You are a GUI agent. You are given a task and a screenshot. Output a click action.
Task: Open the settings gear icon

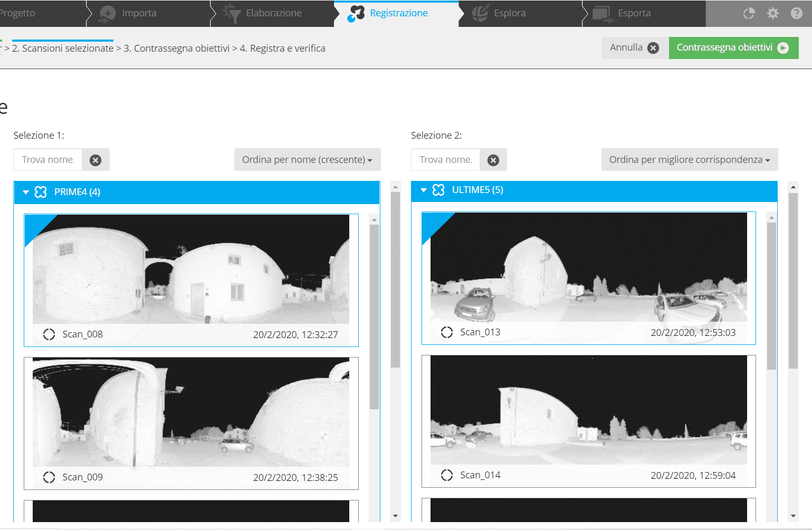(x=772, y=13)
